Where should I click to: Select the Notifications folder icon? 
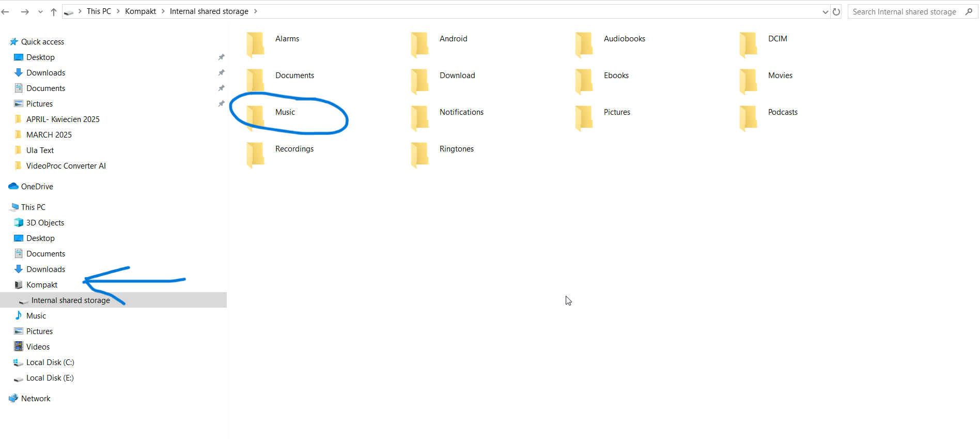click(419, 118)
